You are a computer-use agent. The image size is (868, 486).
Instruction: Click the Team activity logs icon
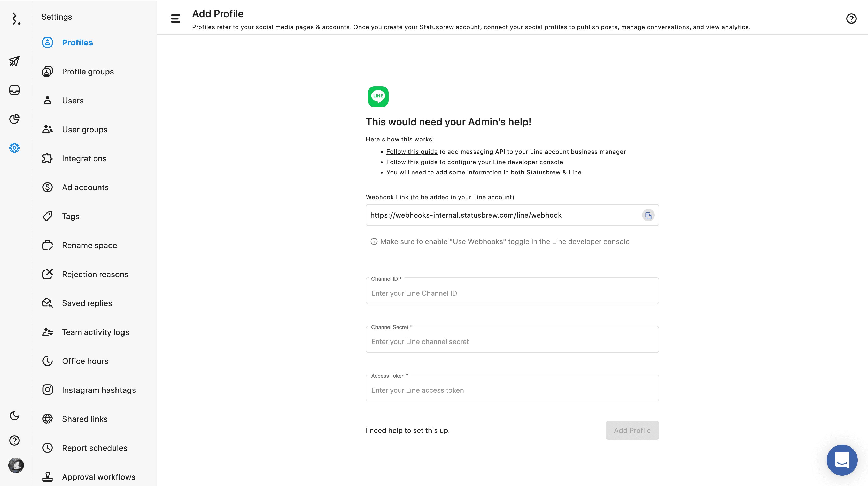pos(48,332)
